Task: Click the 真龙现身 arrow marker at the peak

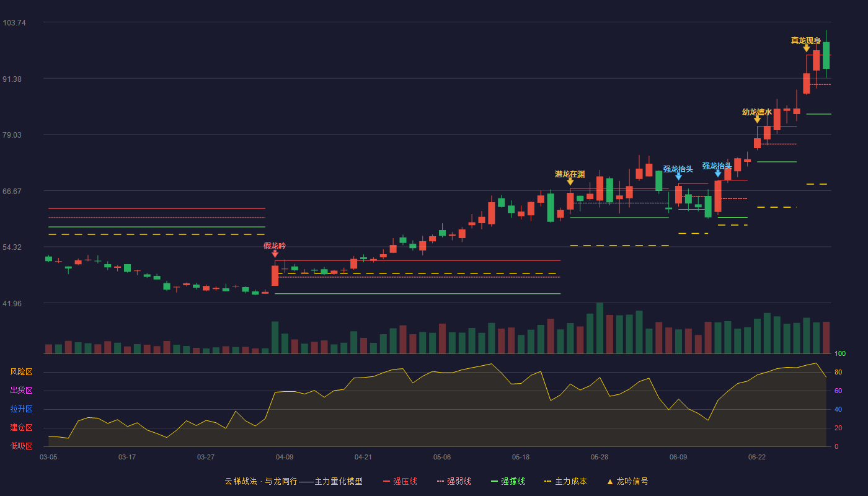Action: [806, 48]
